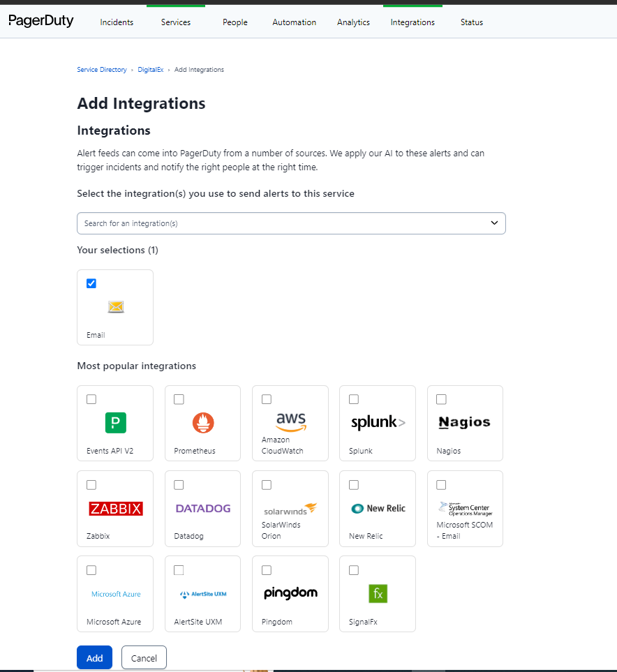Screen dimensions: 617x672
Task: Click the green SignalFx logo icon
Action: point(378,593)
